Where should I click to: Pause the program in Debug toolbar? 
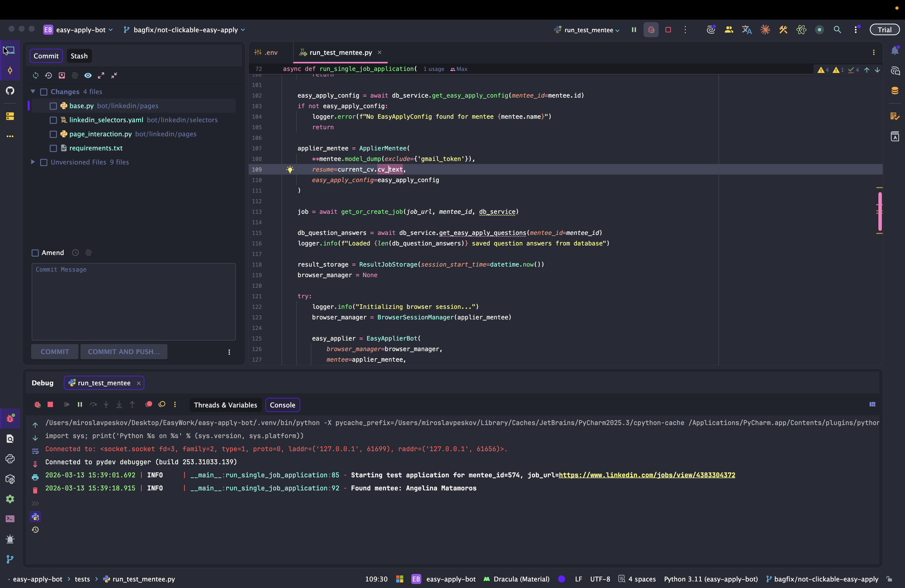coord(80,404)
